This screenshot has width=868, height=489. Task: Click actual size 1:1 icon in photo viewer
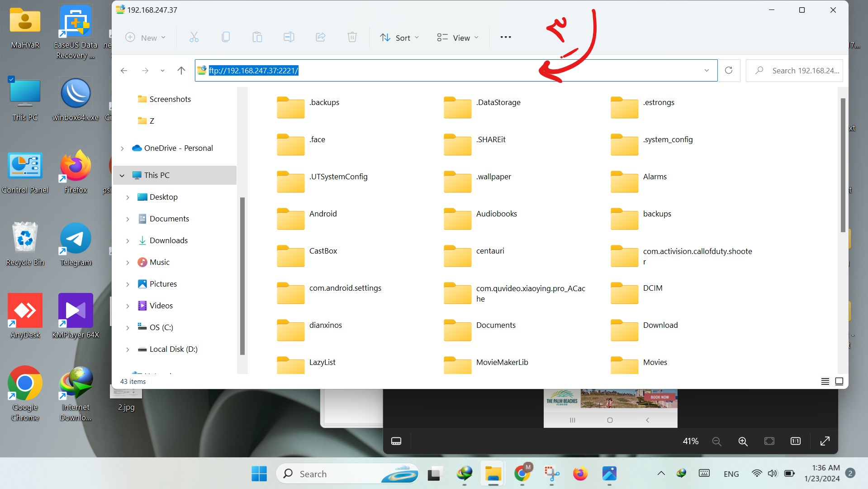[796, 441]
